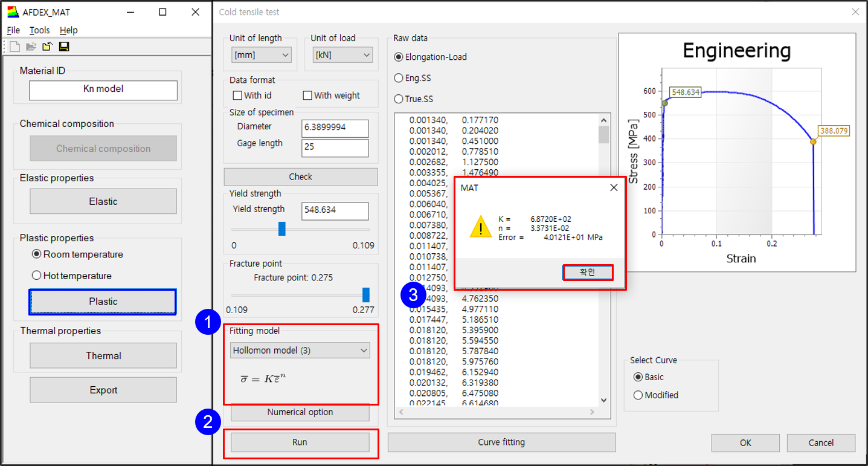This screenshot has width=868, height=466.
Task: Choose the Modified curve option
Action: point(656,395)
